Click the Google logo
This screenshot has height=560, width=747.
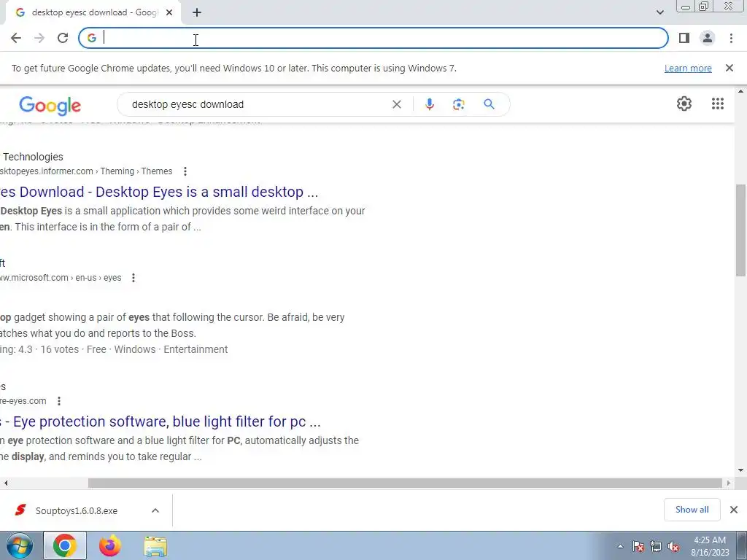pyautogui.click(x=50, y=105)
